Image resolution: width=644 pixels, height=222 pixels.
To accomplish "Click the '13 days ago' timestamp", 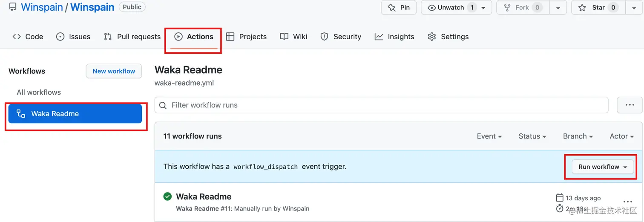I will pyautogui.click(x=583, y=198).
